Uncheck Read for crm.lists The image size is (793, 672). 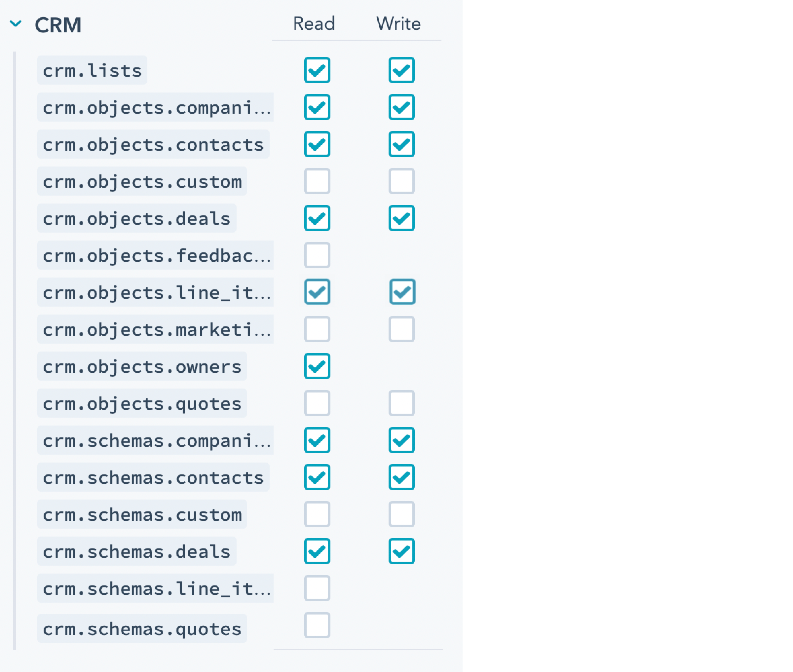point(317,70)
